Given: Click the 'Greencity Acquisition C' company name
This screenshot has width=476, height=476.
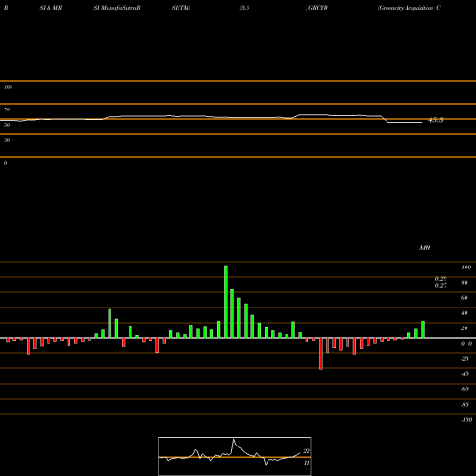Looking at the screenshot, I should [408, 8].
